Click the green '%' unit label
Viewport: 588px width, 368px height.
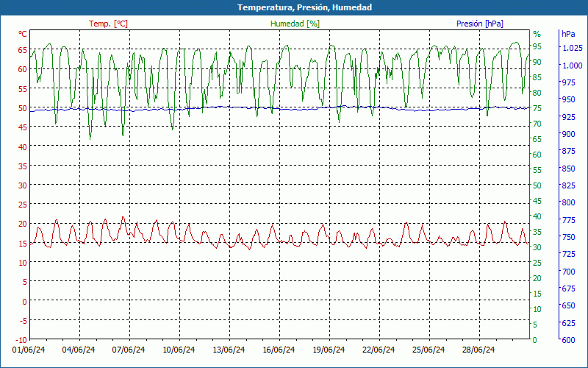pos(537,34)
